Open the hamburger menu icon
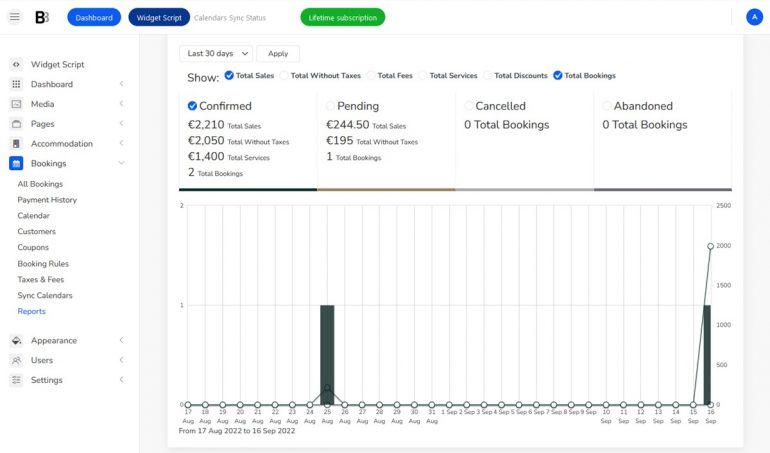 pos(14,17)
